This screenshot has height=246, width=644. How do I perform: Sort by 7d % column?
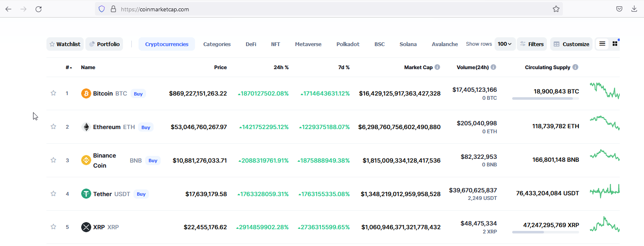pyautogui.click(x=344, y=67)
